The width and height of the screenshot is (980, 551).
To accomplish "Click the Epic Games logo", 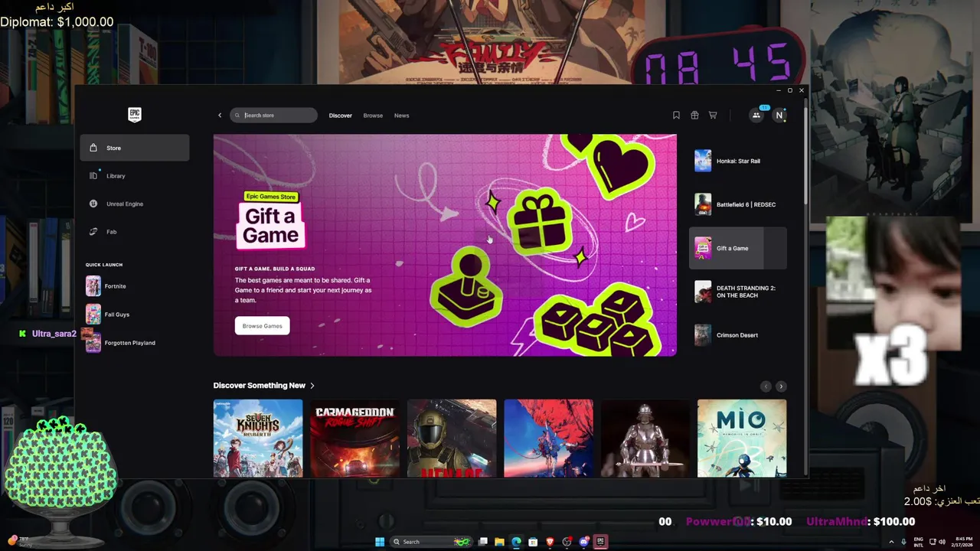I will pos(135,115).
